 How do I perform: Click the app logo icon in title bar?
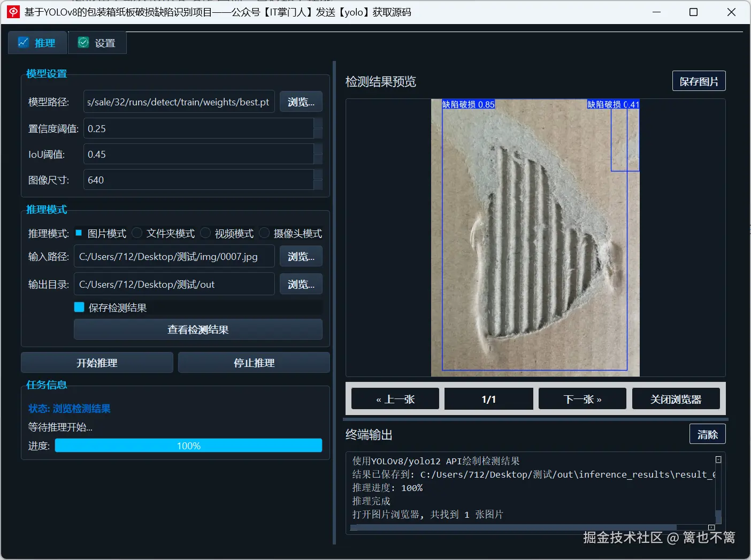13,12
